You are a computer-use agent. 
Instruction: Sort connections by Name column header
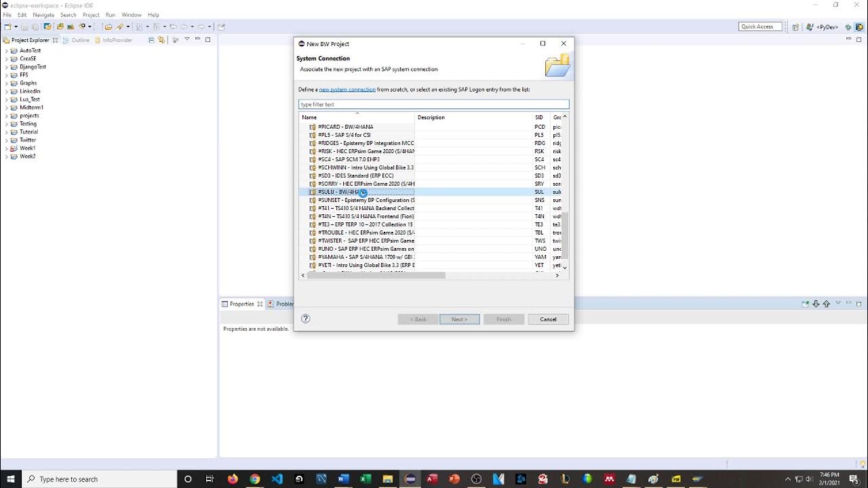coord(357,117)
